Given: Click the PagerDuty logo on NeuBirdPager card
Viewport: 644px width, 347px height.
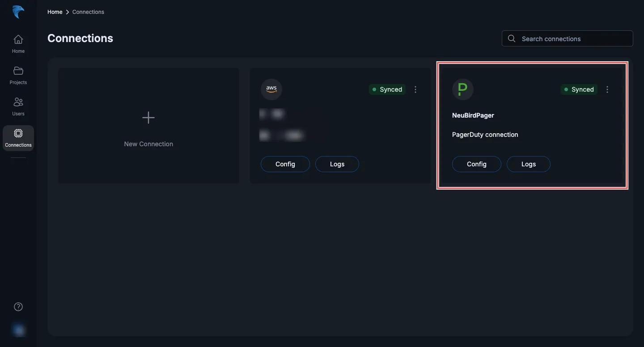Looking at the screenshot, I should click(463, 89).
